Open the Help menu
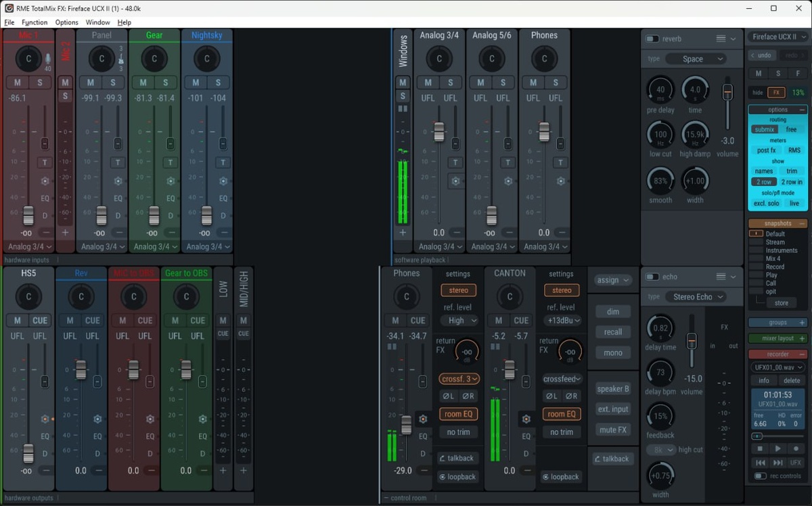Image resolution: width=812 pixels, height=506 pixels. click(125, 22)
